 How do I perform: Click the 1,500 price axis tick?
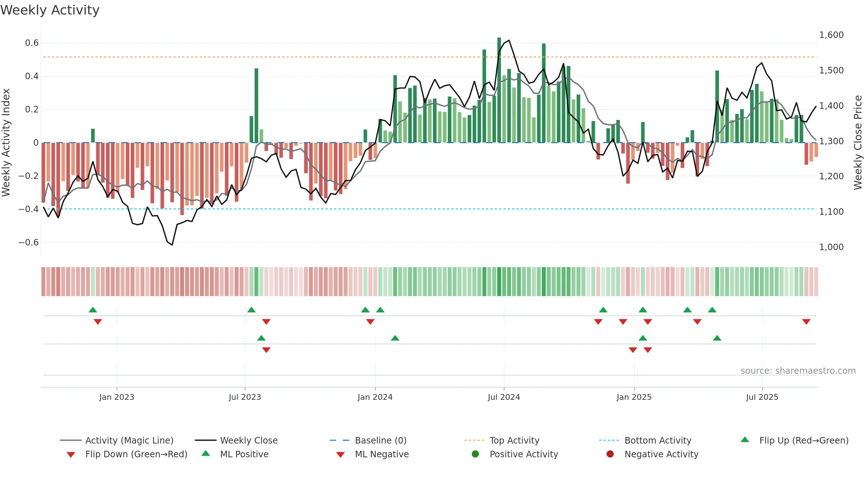(x=831, y=70)
